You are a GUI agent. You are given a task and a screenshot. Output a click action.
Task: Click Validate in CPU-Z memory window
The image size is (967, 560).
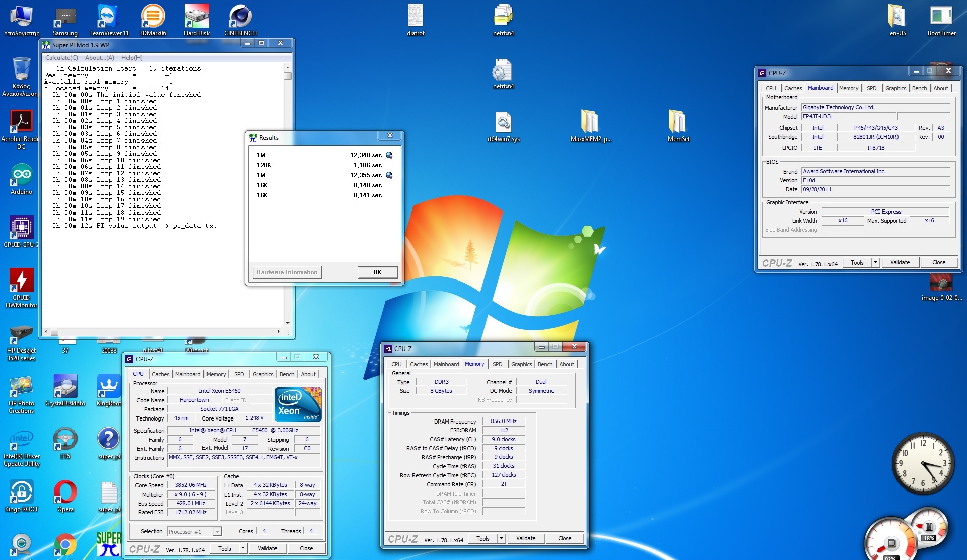pos(526,538)
